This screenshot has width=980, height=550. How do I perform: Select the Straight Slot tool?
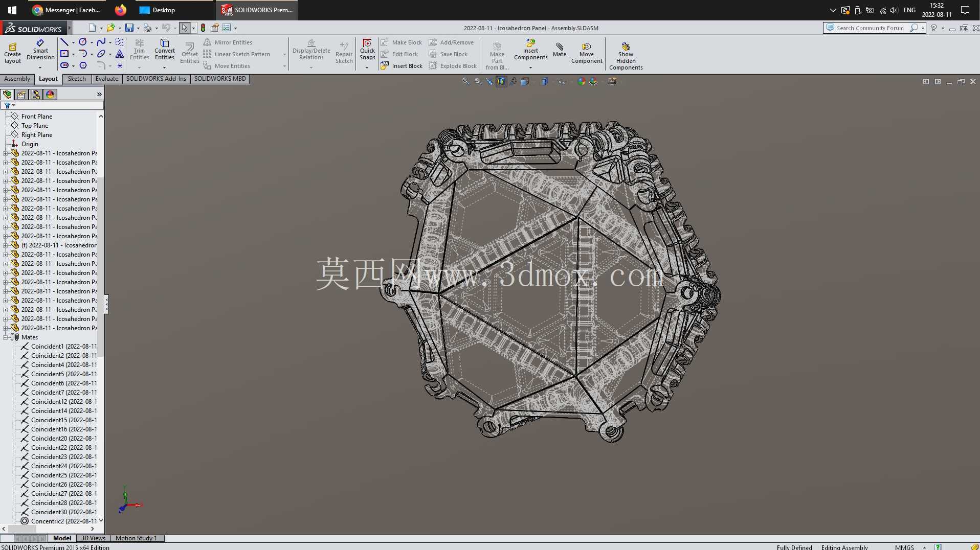click(x=64, y=65)
